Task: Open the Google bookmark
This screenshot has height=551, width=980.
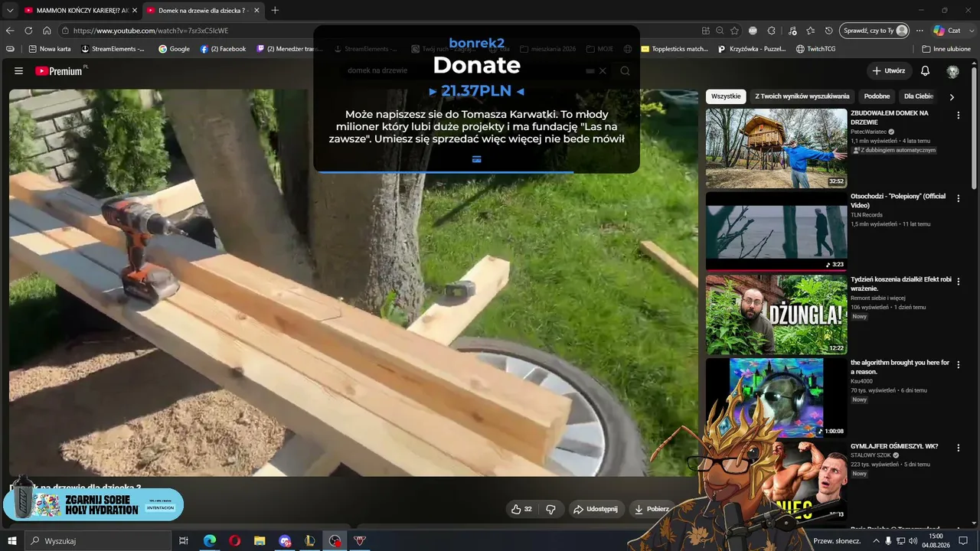Action: point(174,49)
